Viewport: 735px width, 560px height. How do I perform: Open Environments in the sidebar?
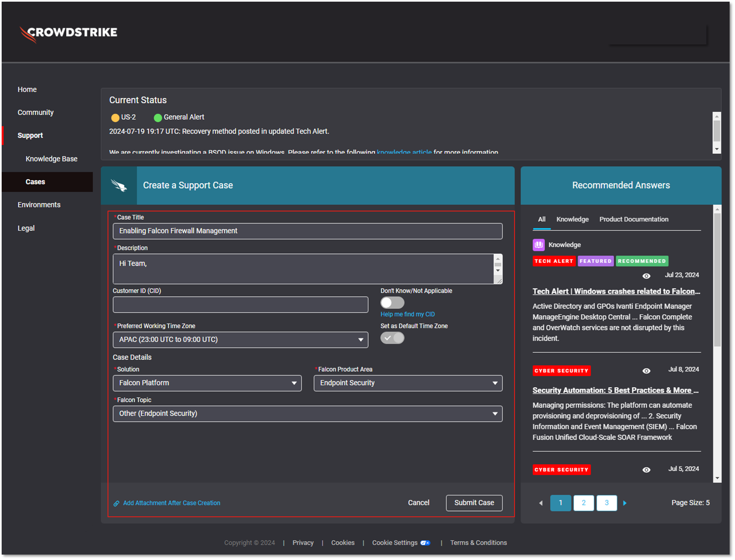coord(39,205)
